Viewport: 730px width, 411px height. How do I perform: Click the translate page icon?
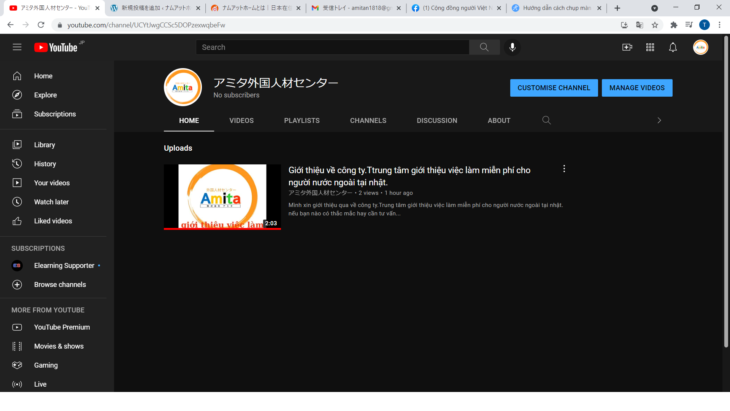(x=639, y=25)
